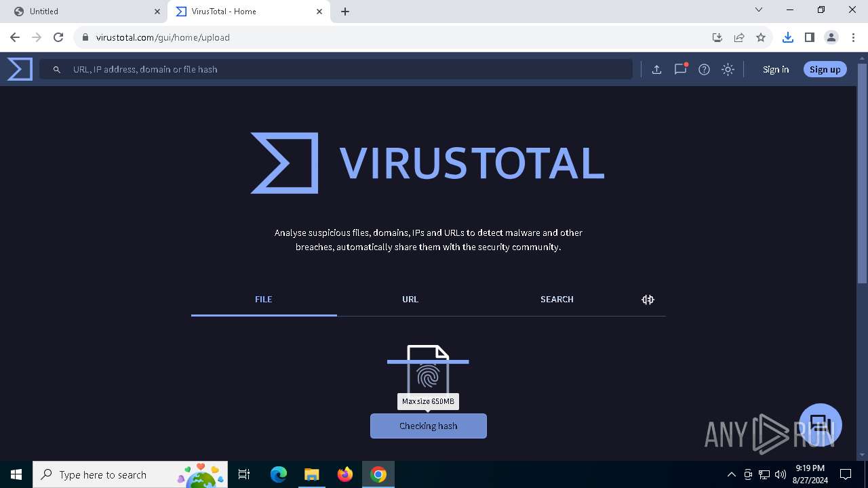Click the Type here to search box

[130, 474]
